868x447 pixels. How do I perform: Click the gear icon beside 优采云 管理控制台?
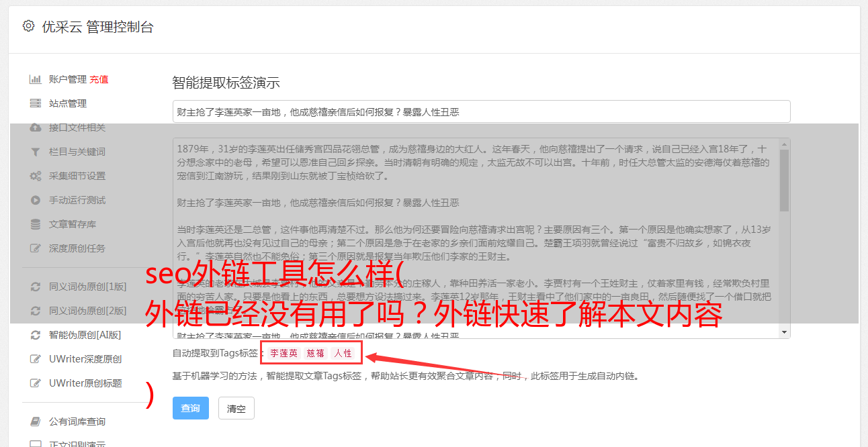28,27
